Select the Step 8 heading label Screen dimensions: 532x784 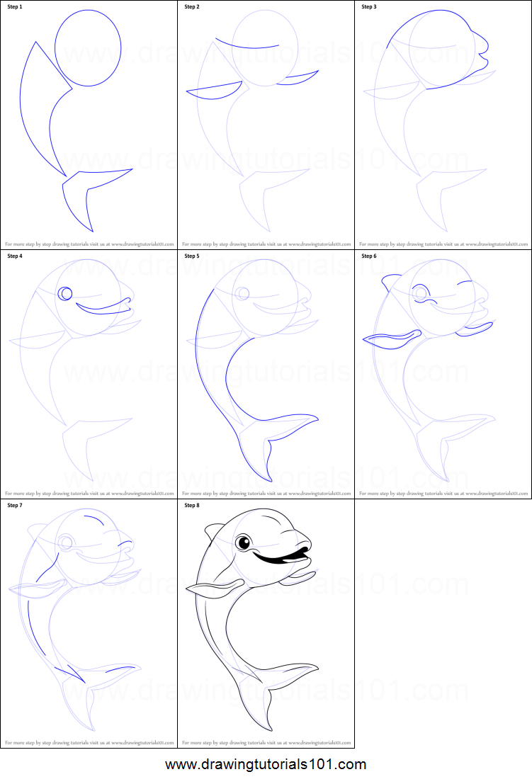tap(192, 505)
